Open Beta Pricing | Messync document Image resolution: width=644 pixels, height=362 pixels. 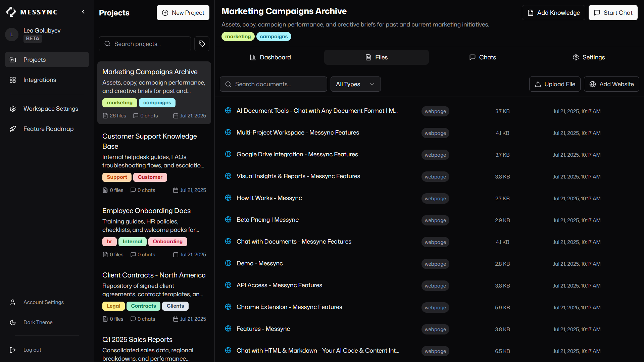(267, 220)
